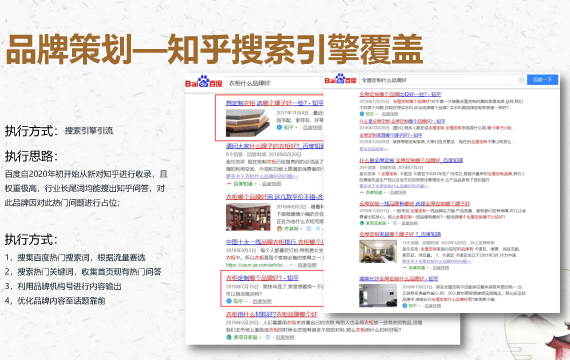Viewport: 570px width, 360px height.
Task: Open the wood board sample thumbnail result
Action: pos(248,123)
